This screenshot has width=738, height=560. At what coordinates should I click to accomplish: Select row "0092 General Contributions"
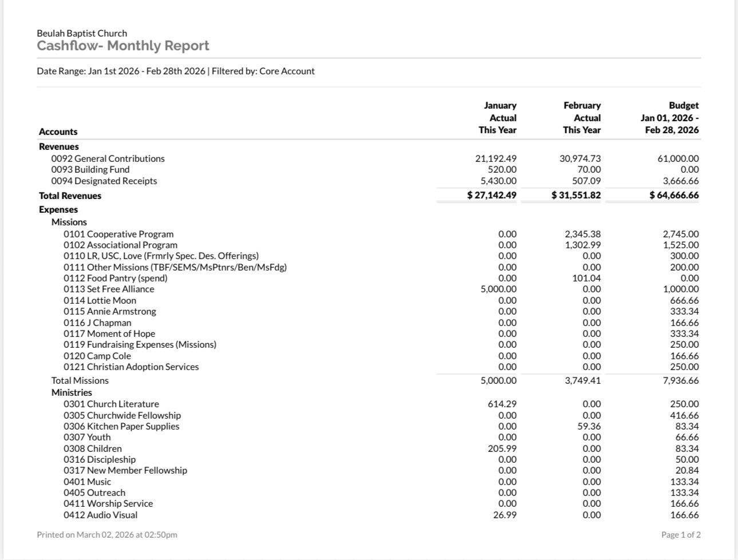click(x=369, y=158)
